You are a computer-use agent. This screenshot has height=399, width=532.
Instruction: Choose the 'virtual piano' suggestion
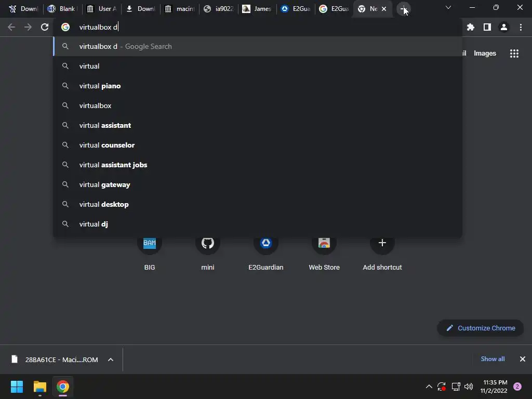pos(258,86)
